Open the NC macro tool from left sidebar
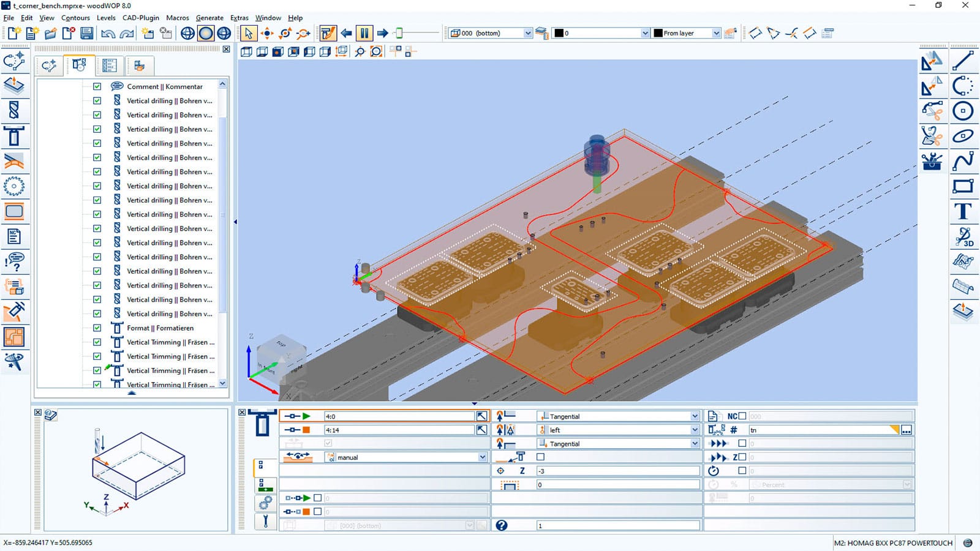The image size is (980, 551). pyautogui.click(x=15, y=238)
